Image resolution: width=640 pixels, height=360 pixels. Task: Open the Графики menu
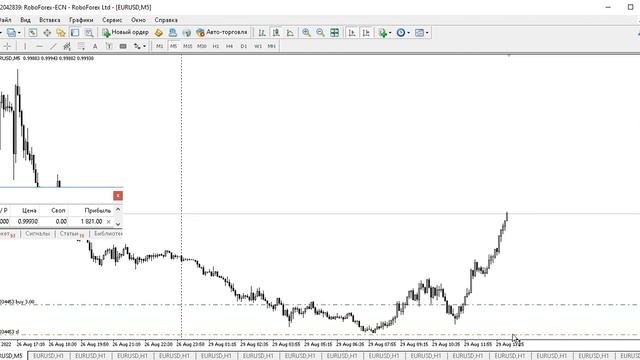[81, 20]
